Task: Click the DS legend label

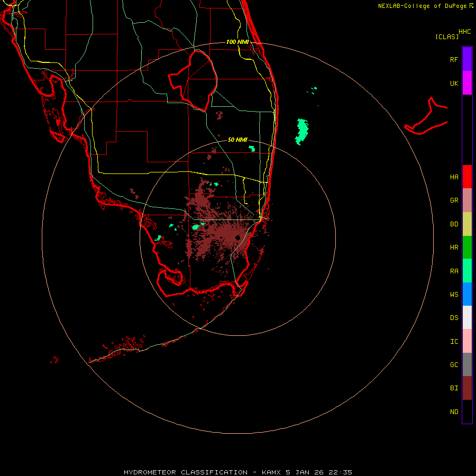Action: click(x=454, y=318)
